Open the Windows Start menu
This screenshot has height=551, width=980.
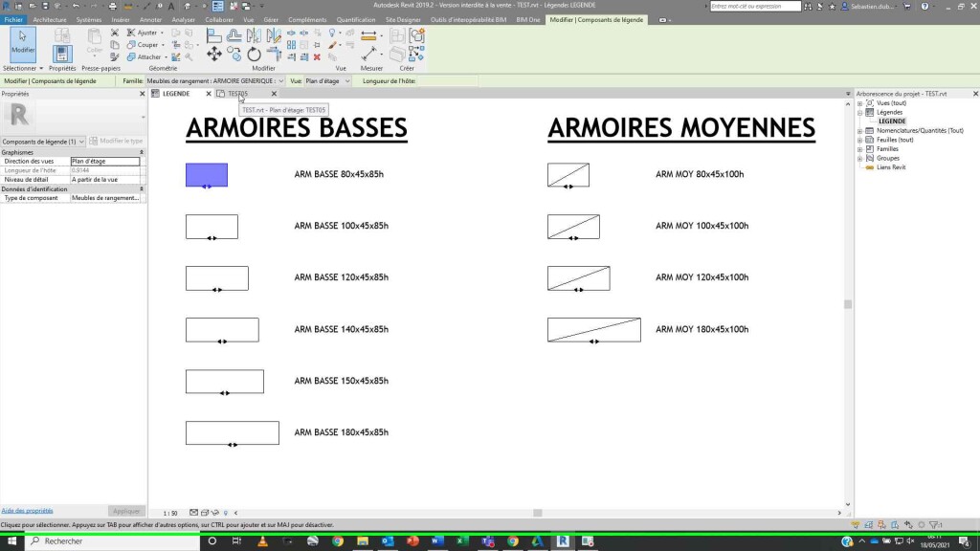[x=11, y=541]
